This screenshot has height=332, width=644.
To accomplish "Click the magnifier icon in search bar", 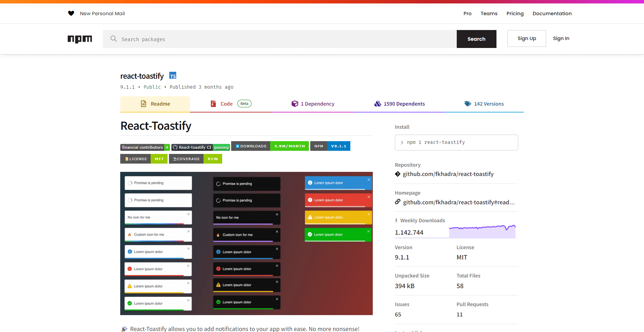I will point(114,39).
